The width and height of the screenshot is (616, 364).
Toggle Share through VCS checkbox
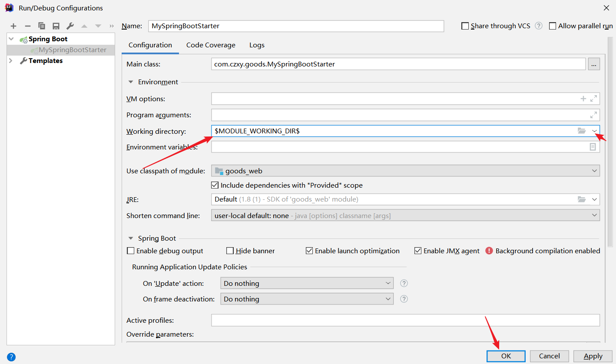tap(465, 26)
